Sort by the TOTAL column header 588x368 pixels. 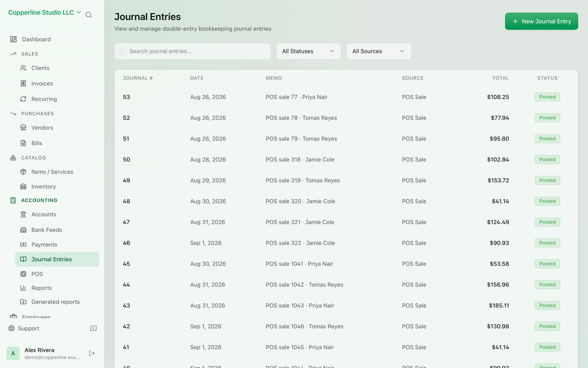tap(500, 78)
